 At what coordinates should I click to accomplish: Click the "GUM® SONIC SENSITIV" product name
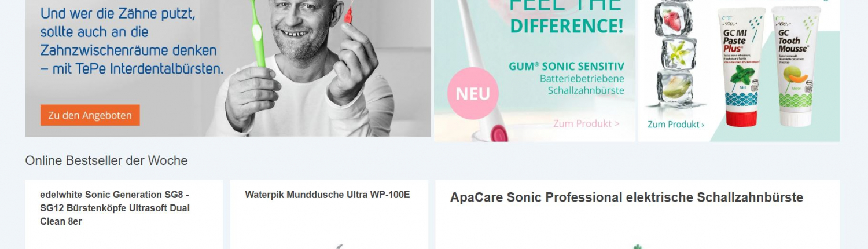tap(567, 66)
